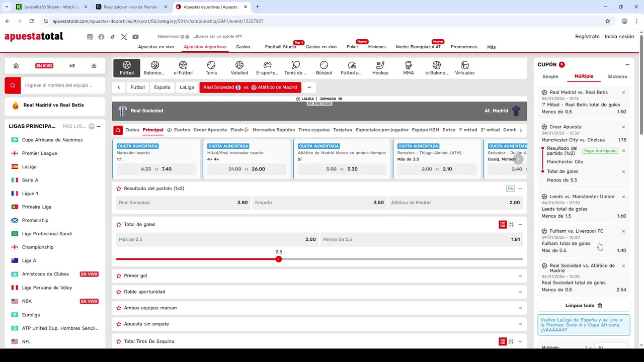
Task: Expand the Apuesta sin empate market
Action: [x=520, y=324]
